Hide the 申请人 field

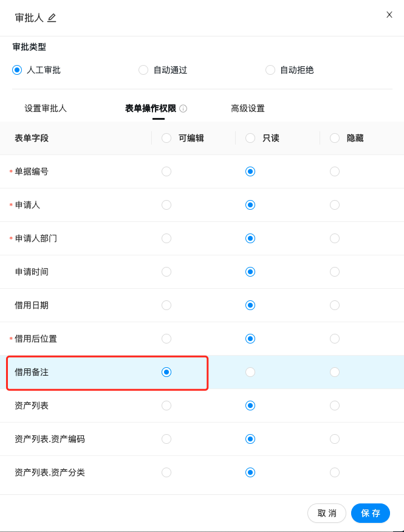(335, 205)
